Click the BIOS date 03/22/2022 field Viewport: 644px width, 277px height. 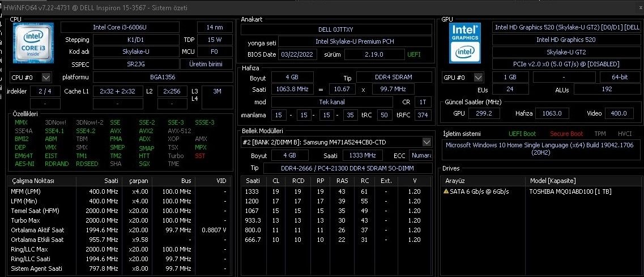point(298,54)
